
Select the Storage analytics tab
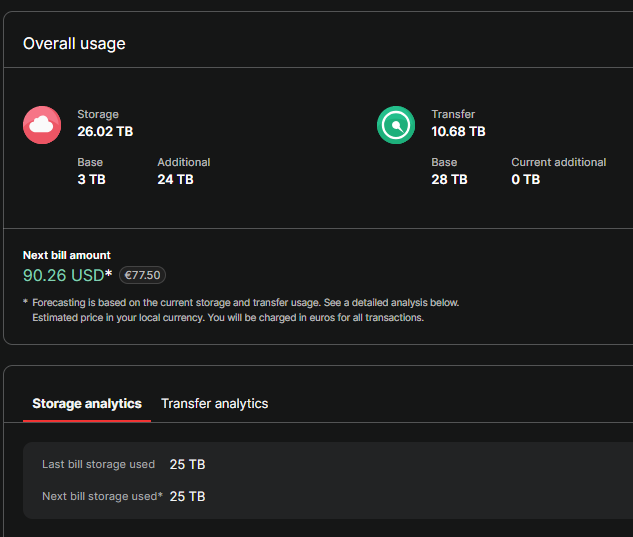point(87,403)
